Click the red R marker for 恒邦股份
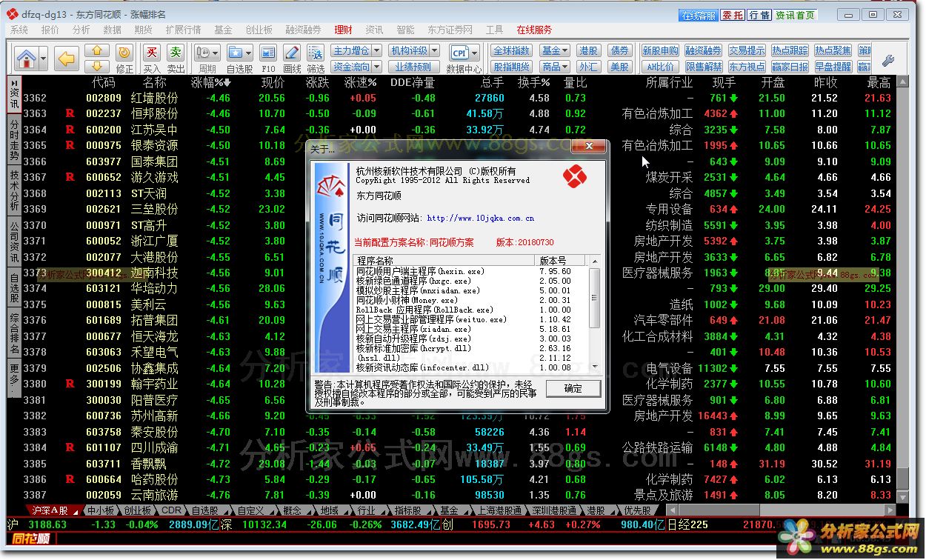 coord(70,113)
